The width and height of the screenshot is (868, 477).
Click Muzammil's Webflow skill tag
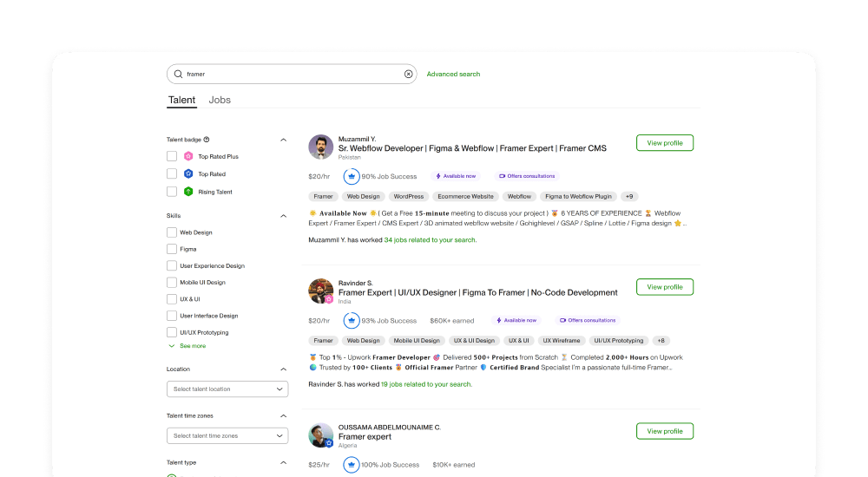519,197
